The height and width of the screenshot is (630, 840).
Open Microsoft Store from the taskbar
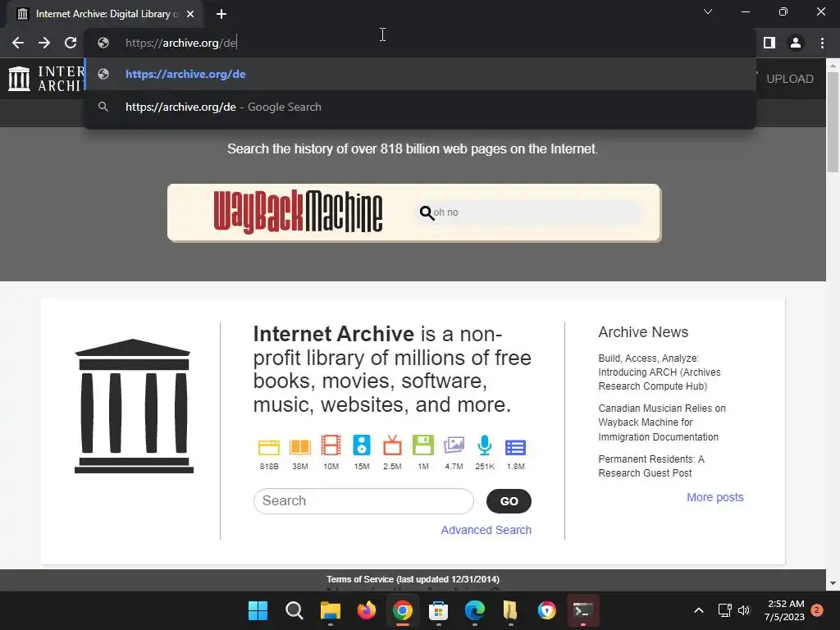(438, 610)
